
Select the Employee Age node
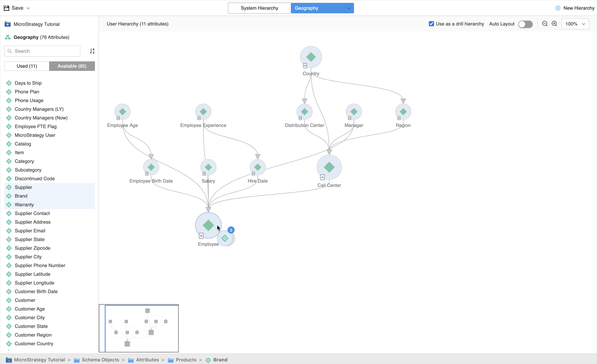coord(122,112)
